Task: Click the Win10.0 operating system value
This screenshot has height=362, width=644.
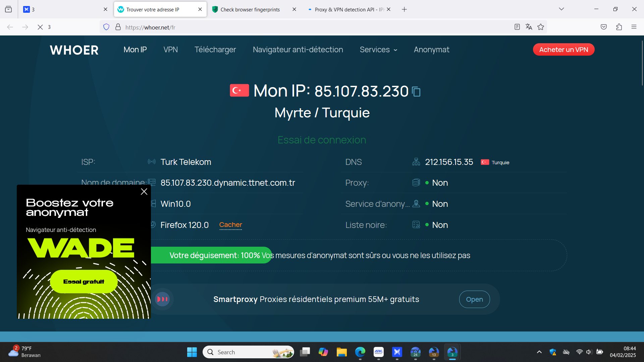Action: coord(176,204)
